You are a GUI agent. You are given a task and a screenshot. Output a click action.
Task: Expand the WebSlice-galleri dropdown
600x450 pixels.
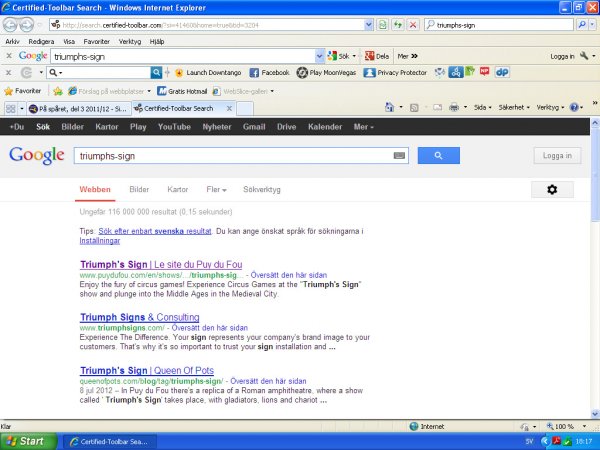272,91
